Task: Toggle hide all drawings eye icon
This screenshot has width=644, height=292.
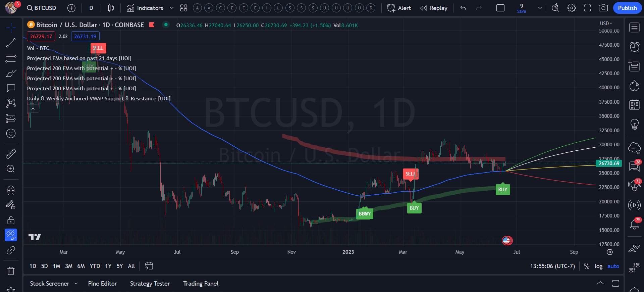Action: click(x=11, y=235)
